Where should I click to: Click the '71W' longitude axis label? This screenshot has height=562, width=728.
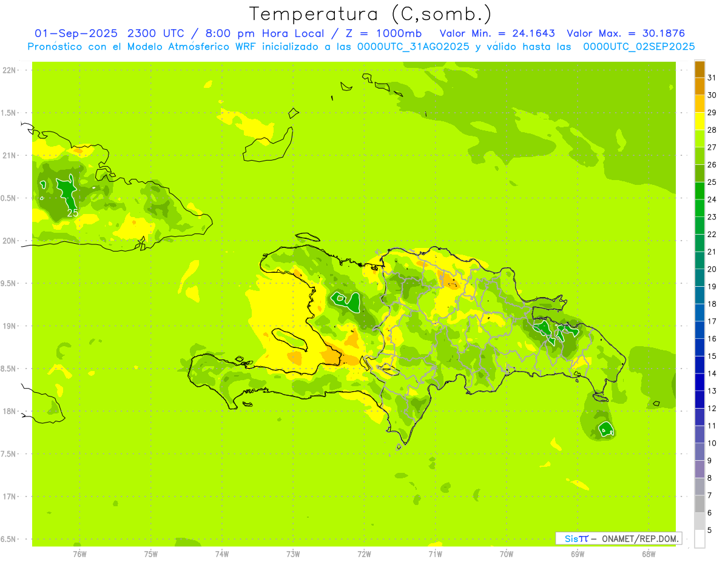435,554
